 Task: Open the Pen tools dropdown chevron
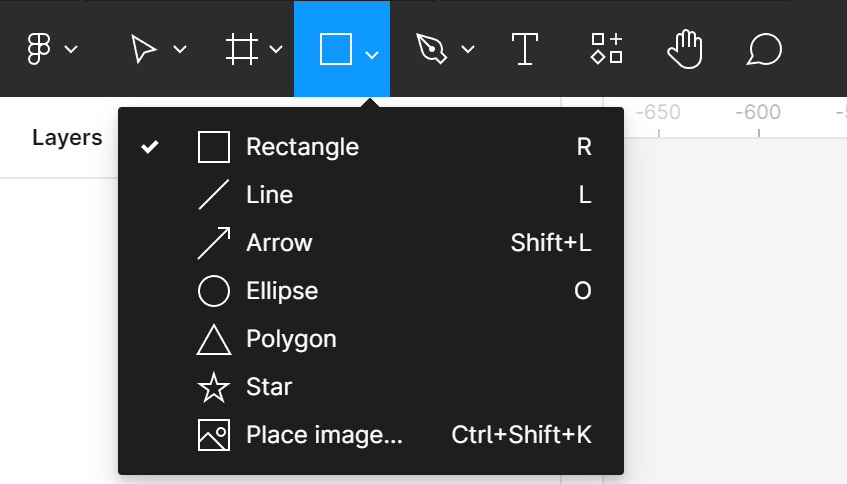tap(467, 50)
